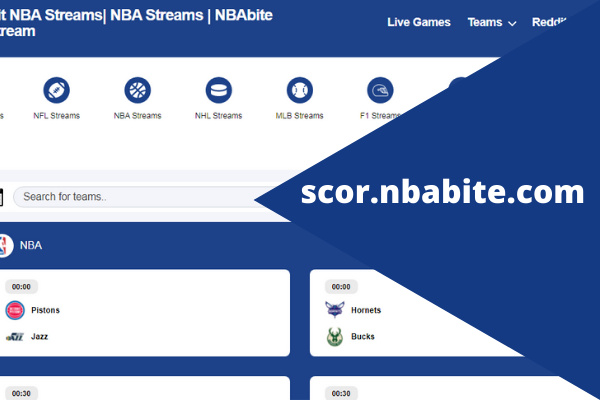
Task: Click the Bucks team logo
Action: (x=335, y=337)
